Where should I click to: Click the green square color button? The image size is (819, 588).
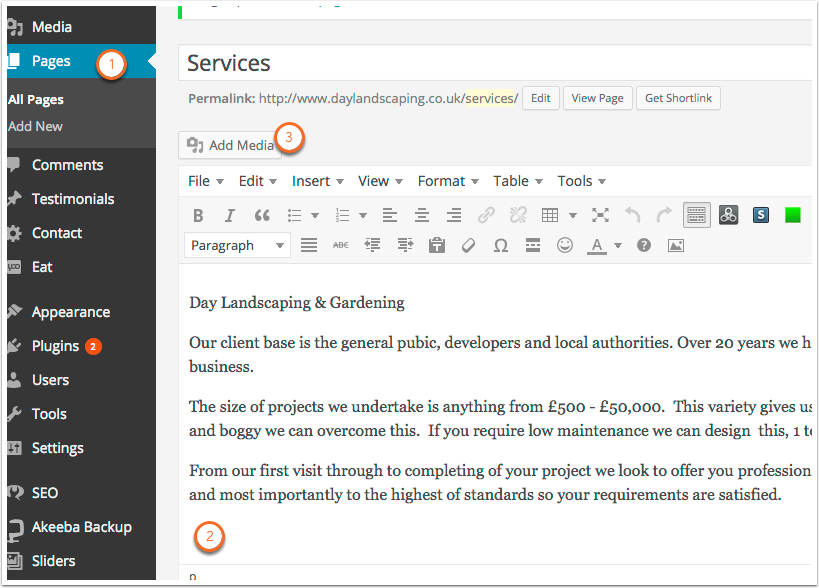pyautogui.click(x=793, y=215)
